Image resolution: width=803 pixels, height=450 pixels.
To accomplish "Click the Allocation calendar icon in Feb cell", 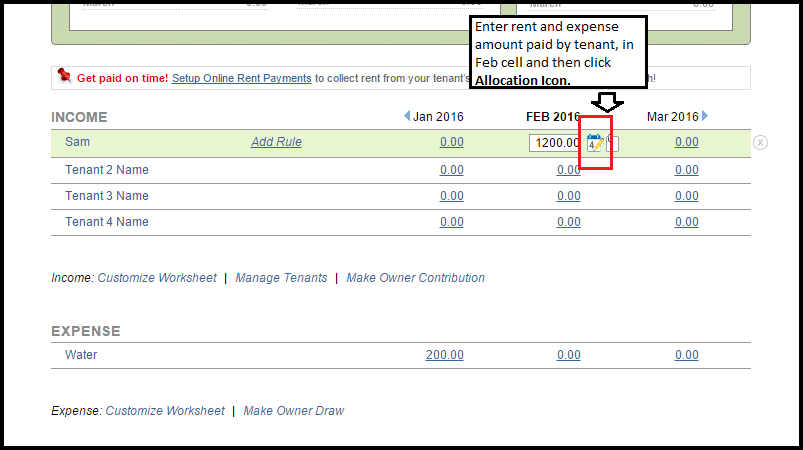I will coord(594,143).
